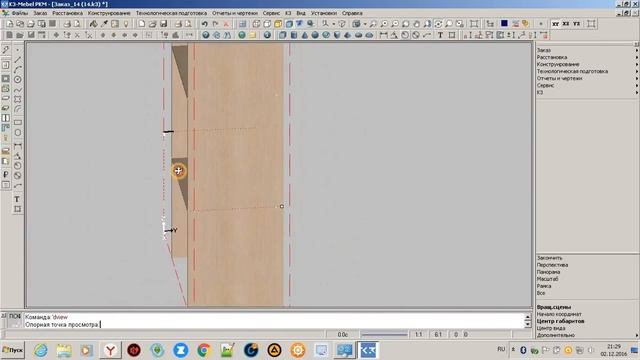640x360 pixels.
Task: Click the yellow box view icon in the top toolbar
Action: 278,24
